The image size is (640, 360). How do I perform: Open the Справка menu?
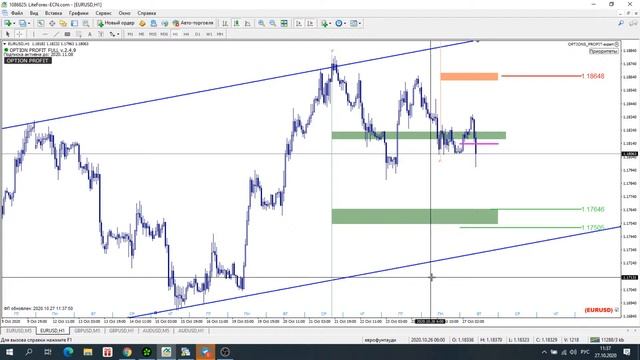[x=147, y=13]
